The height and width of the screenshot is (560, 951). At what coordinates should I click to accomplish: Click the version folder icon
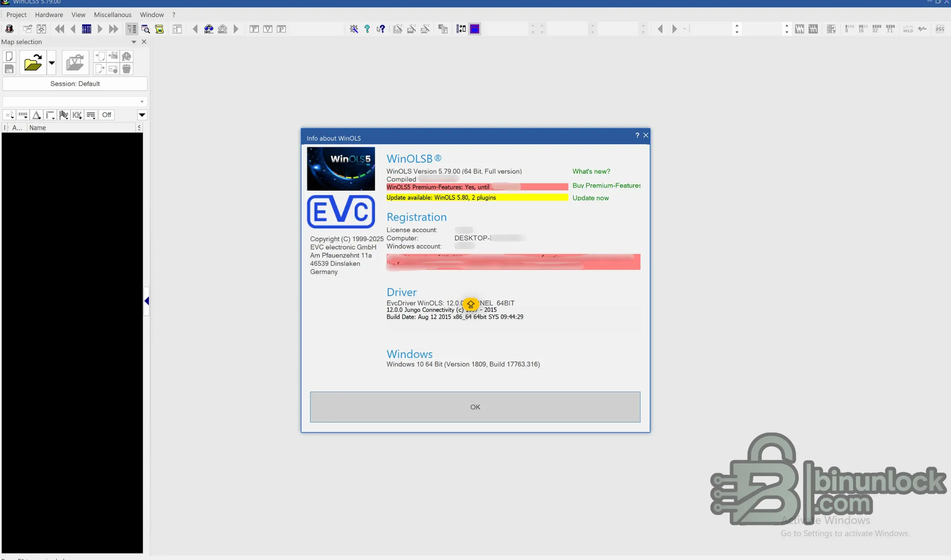click(75, 62)
